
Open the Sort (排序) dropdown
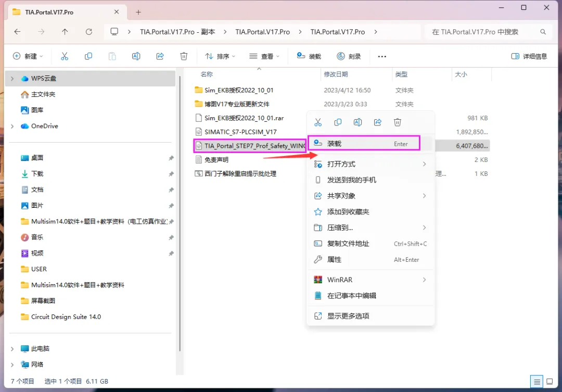pos(220,56)
